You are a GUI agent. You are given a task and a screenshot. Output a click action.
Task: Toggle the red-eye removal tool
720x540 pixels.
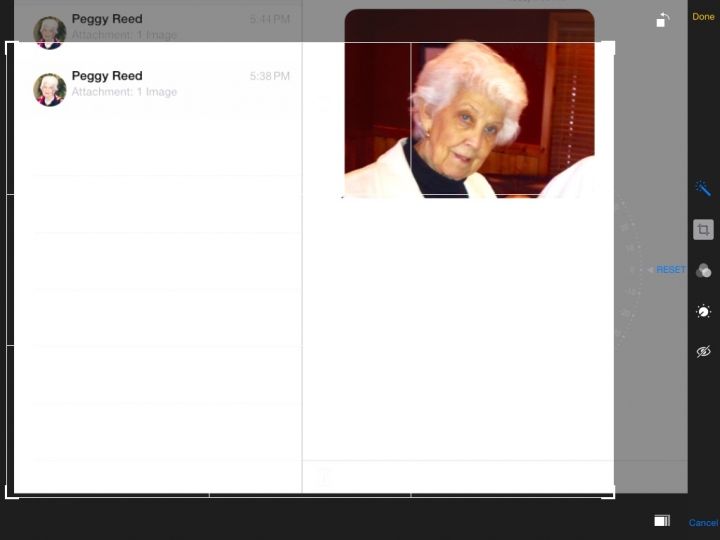[x=703, y=352]
